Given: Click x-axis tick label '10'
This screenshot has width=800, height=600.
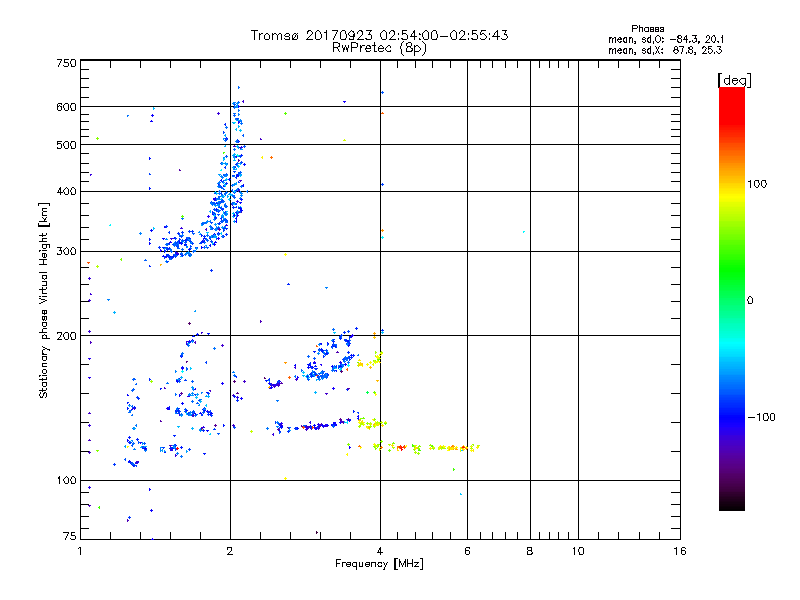Looking at the screenshot, I should (x=578, y=551).
